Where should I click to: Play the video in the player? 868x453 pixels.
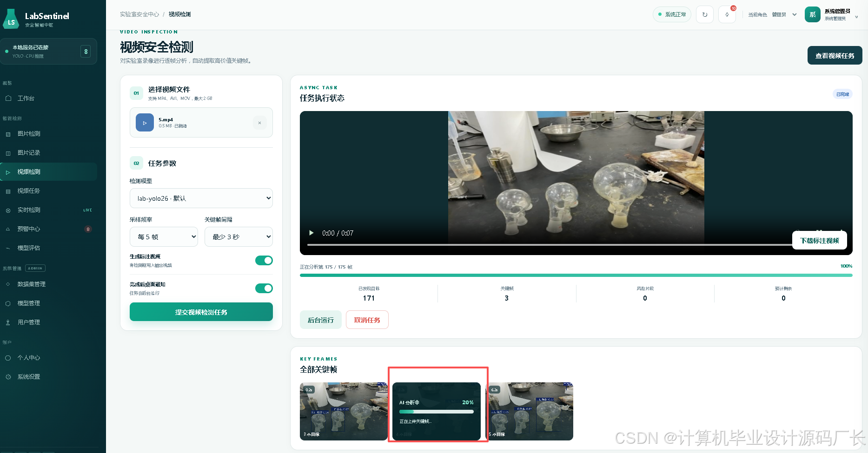[x=311, y=233]
